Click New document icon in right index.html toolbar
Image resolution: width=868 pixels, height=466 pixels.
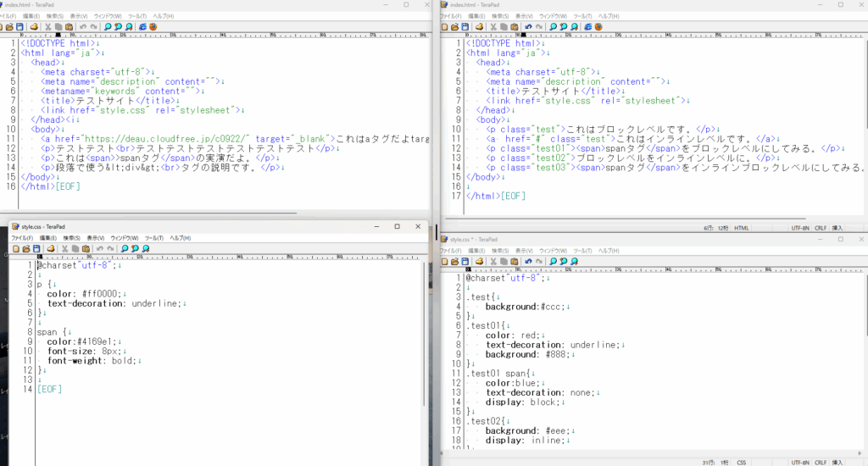pos(446,26)
